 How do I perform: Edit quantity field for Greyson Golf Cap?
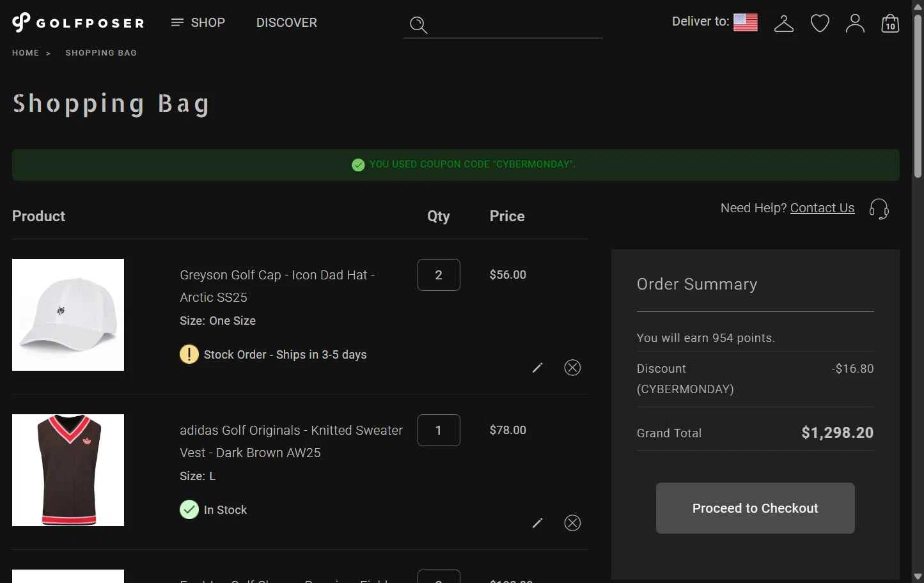coord(439,275)
